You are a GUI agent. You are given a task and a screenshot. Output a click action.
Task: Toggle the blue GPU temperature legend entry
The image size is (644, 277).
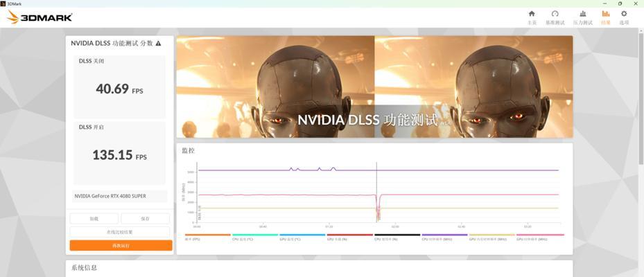coord(302,238)
